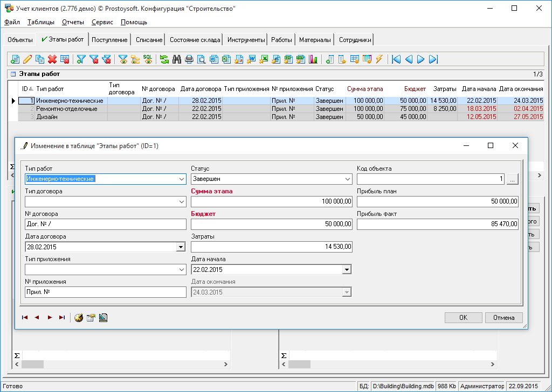Click the delete all table rows icon
Image resolution: width=552 pixels, height=392 pixels.
click(x=65, y=59)
